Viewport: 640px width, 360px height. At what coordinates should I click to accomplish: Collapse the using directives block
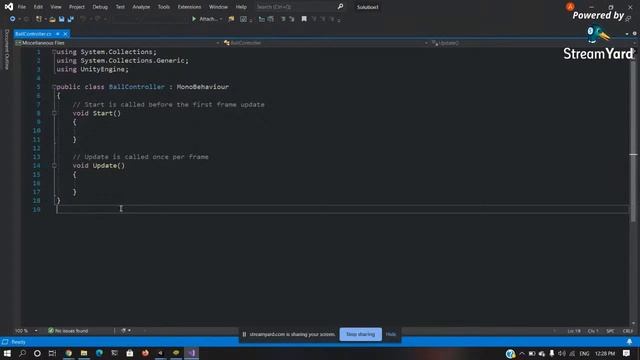point(54,52)
